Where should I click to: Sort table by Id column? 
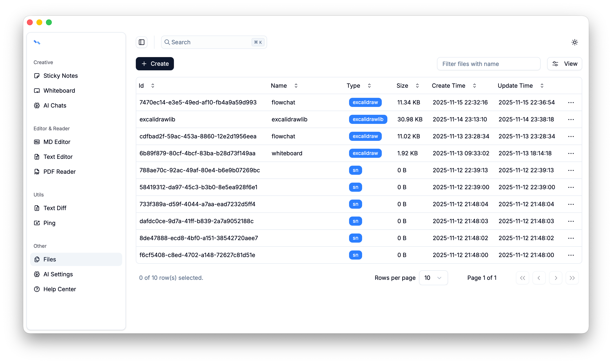tap(152, 86)
